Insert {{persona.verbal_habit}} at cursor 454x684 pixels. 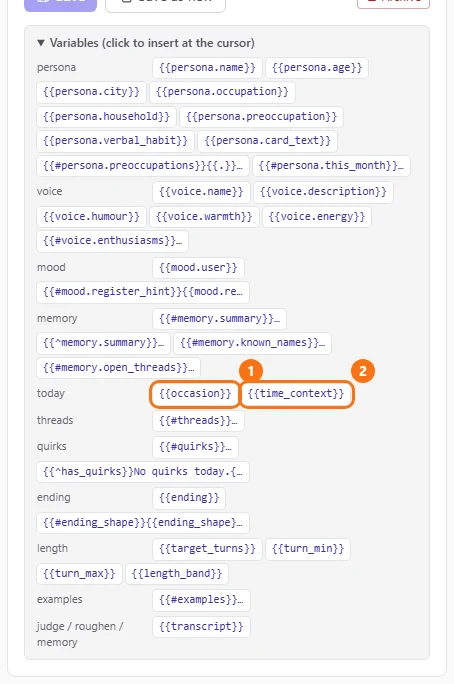coord(115,140)
